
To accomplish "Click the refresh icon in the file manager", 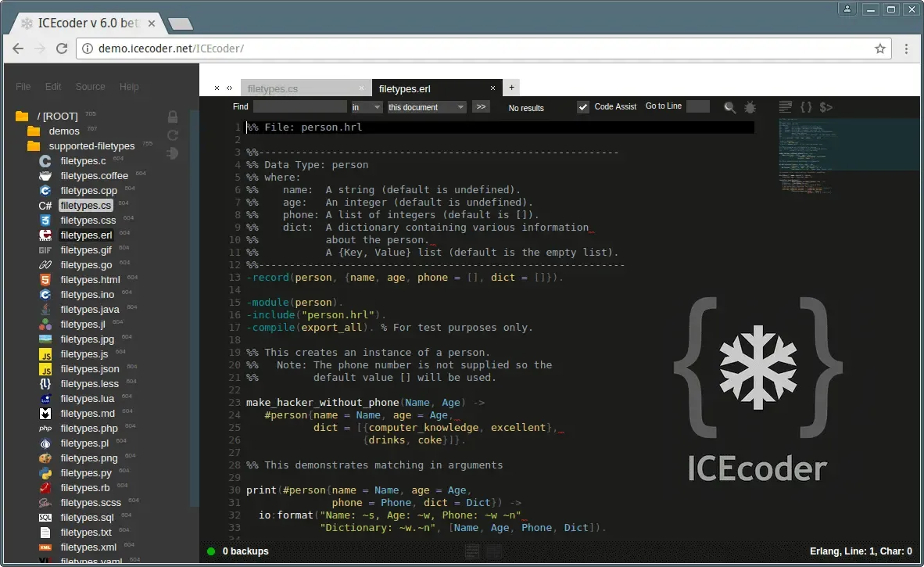I will (x=173, y=135).
